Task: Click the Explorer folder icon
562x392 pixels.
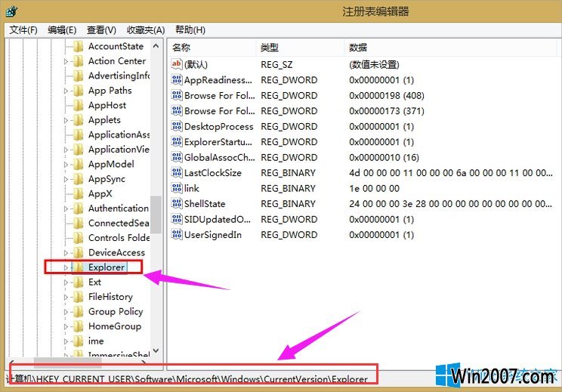Action: click(78, 267)
